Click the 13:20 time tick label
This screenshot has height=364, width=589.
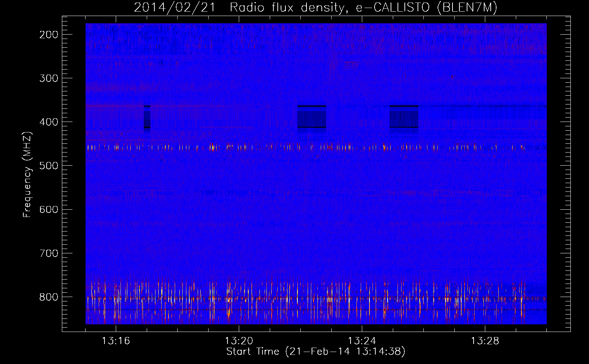tap(239, 341)
